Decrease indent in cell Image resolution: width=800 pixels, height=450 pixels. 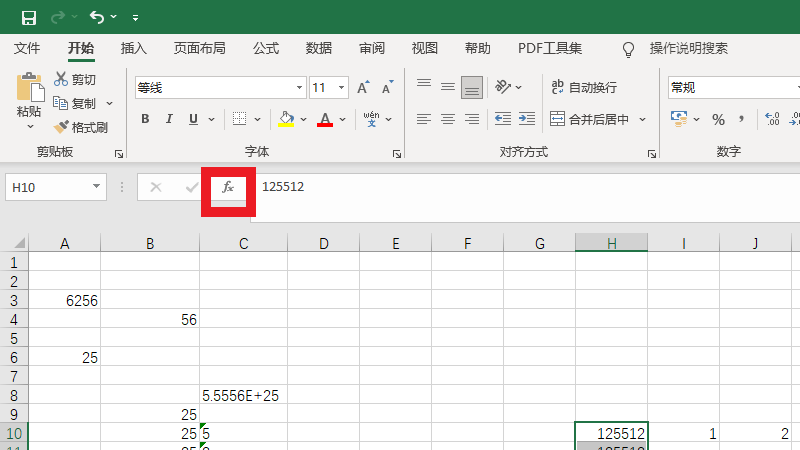503,119
